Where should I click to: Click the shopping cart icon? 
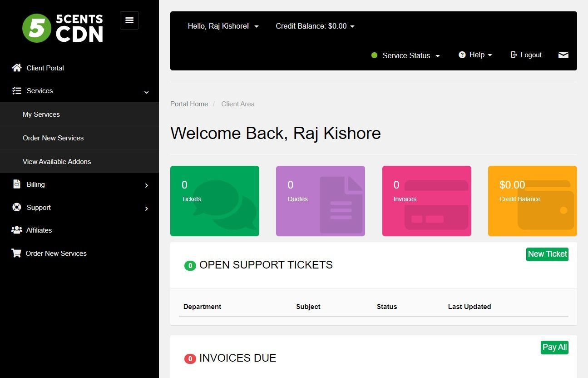(x=16, y=253)
